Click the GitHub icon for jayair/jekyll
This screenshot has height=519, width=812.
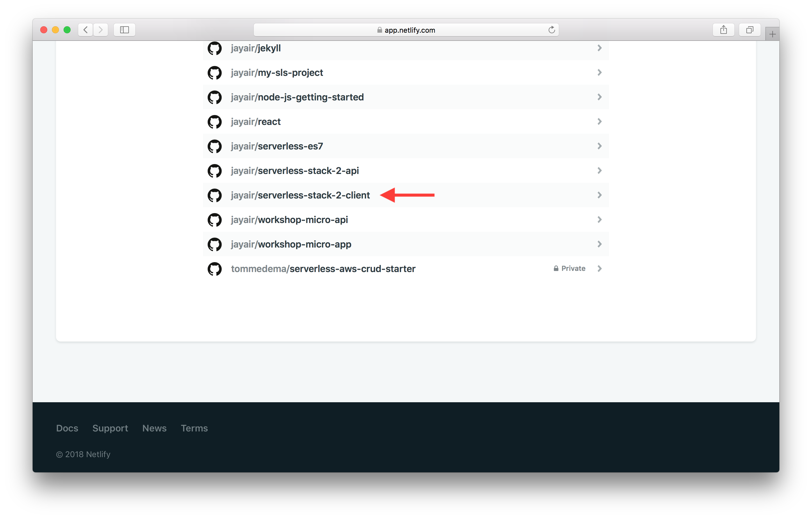point(214,48)
